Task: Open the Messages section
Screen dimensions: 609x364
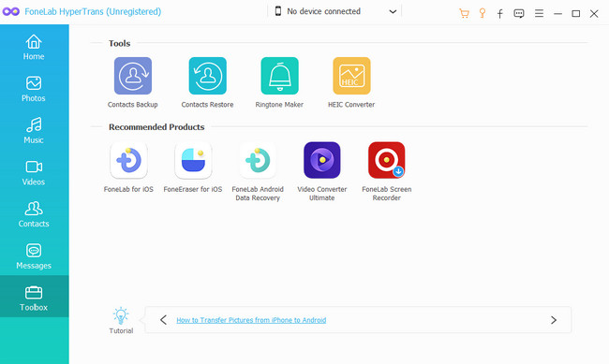Action: click(34, 257)
